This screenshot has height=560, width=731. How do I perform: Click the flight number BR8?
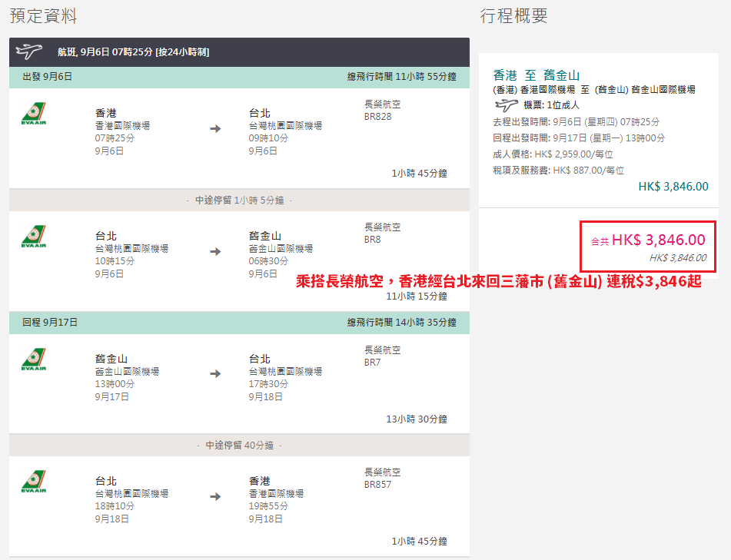[372, 240]
